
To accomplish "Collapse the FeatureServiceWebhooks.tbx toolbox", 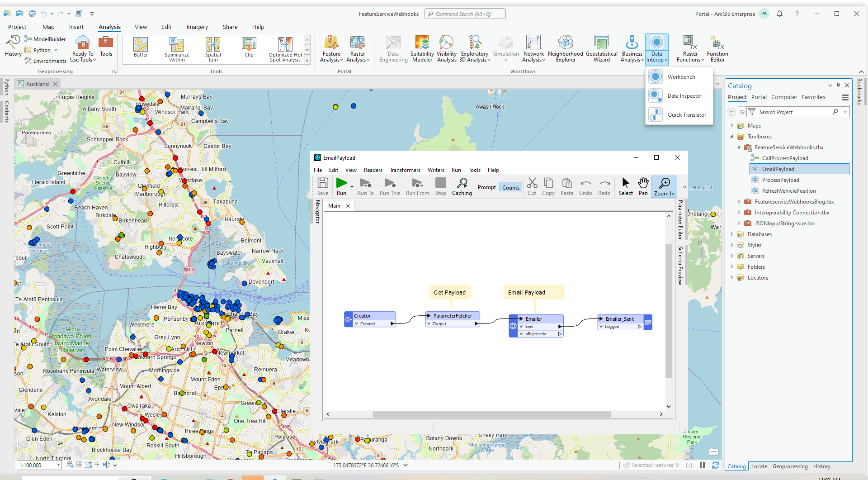I will point(739,147).
